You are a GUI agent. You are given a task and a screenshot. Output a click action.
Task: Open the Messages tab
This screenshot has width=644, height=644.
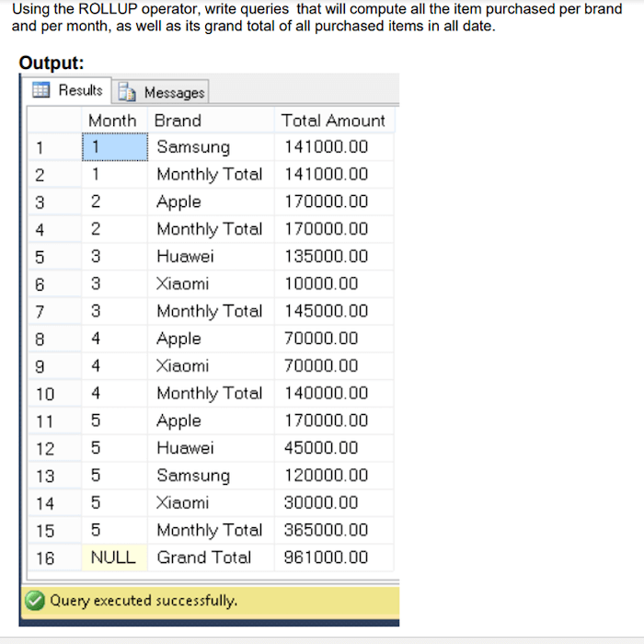click(x=161, y=92)
